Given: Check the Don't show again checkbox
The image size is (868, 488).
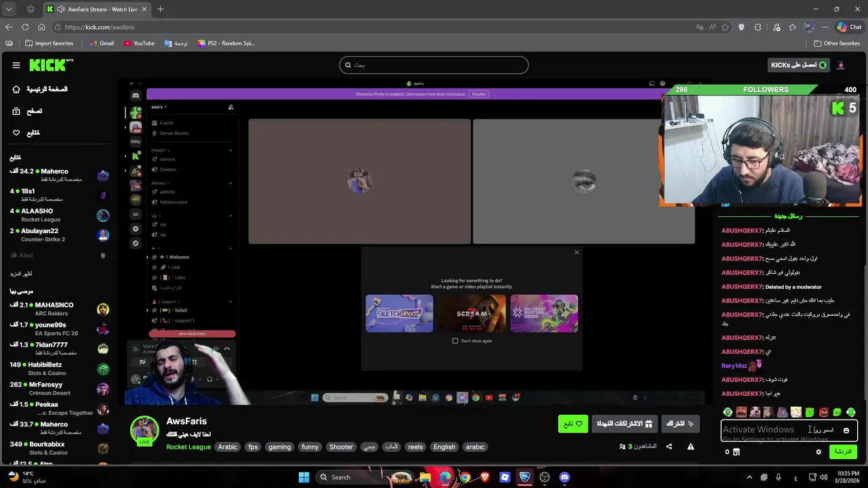Looking at the screenshot, I should (x=455, y=341).
